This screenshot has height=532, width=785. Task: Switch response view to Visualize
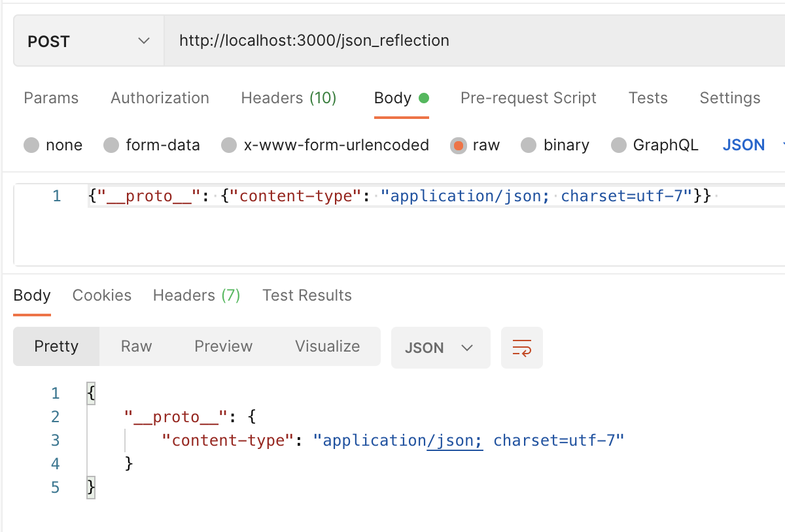(328, 346)
